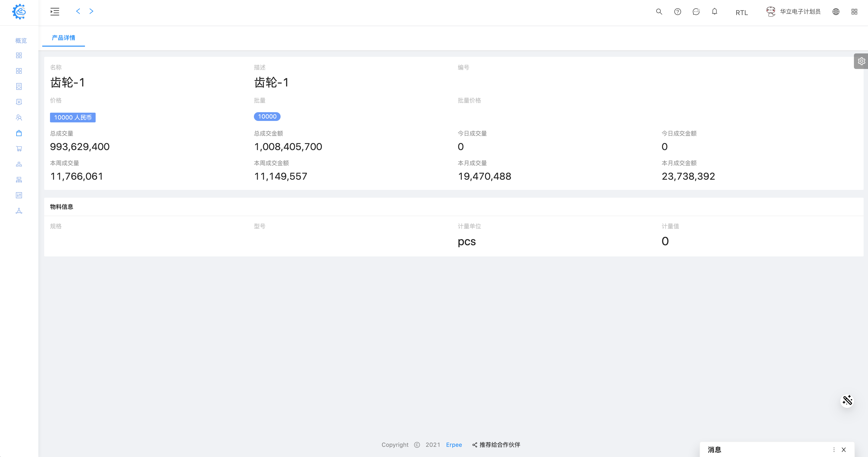Toggle the sidebar menu expand button
Viewport: 868px width, 457px height.
click(55, 12)
